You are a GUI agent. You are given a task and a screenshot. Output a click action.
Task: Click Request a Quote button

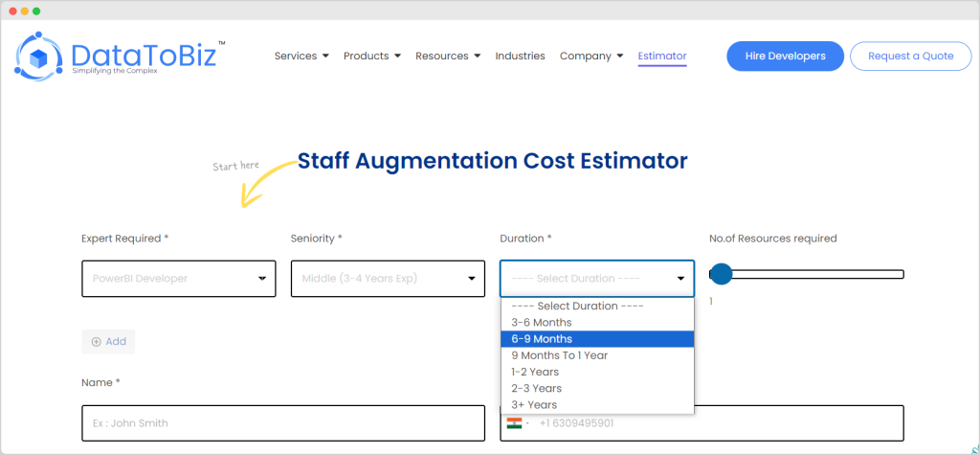910,56
